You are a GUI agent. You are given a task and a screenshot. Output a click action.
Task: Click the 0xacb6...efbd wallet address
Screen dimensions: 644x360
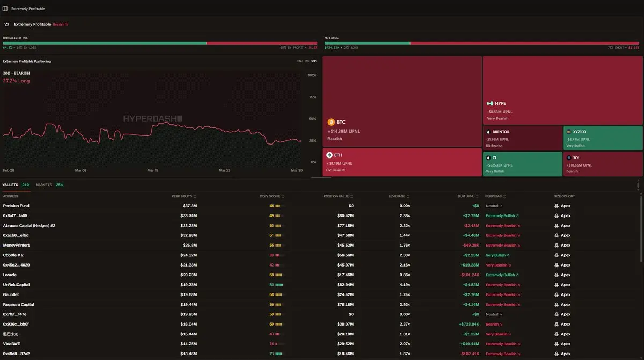[16, 235]
